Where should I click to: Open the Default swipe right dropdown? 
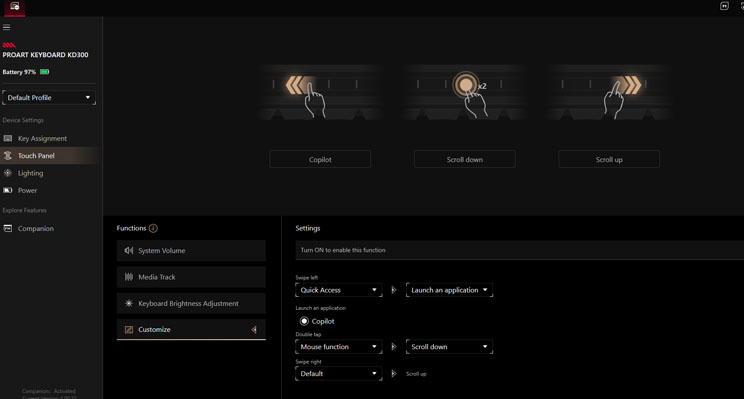coord(338,373)
